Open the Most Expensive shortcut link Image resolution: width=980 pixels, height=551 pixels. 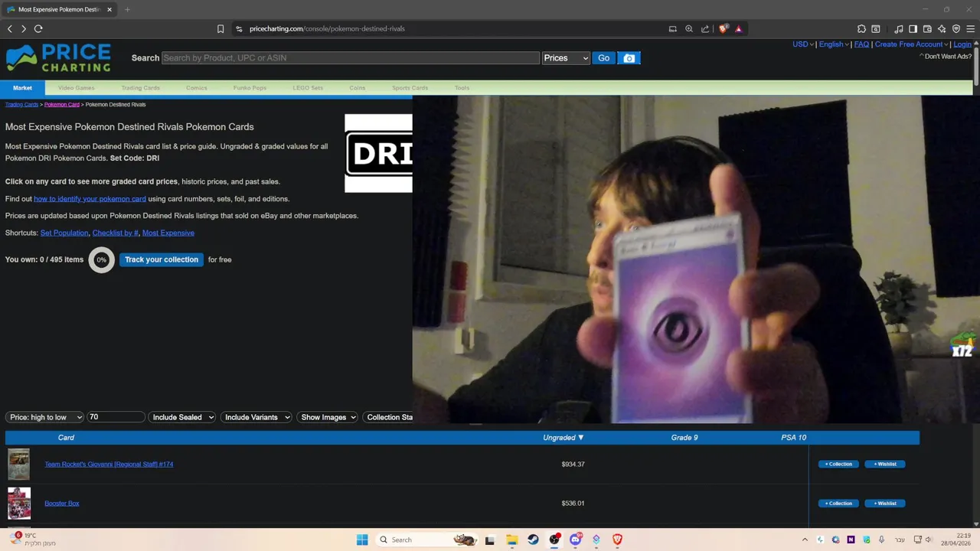168,233
